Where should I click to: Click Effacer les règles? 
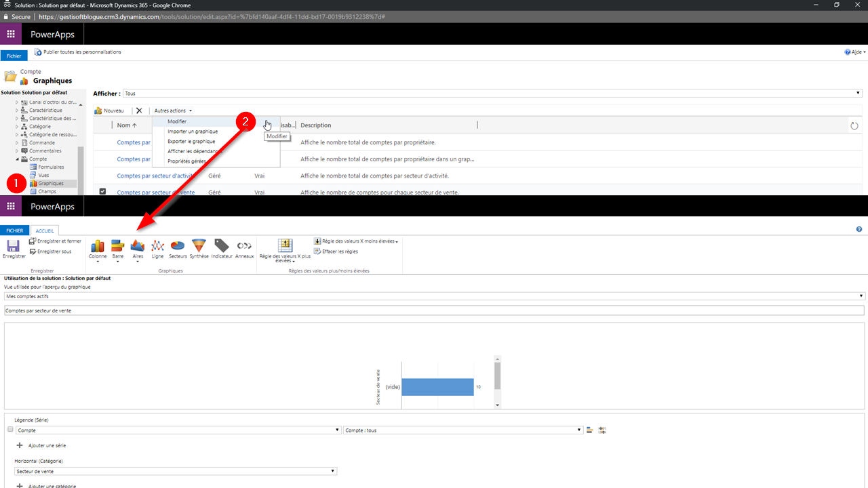[x=336, y=251]
